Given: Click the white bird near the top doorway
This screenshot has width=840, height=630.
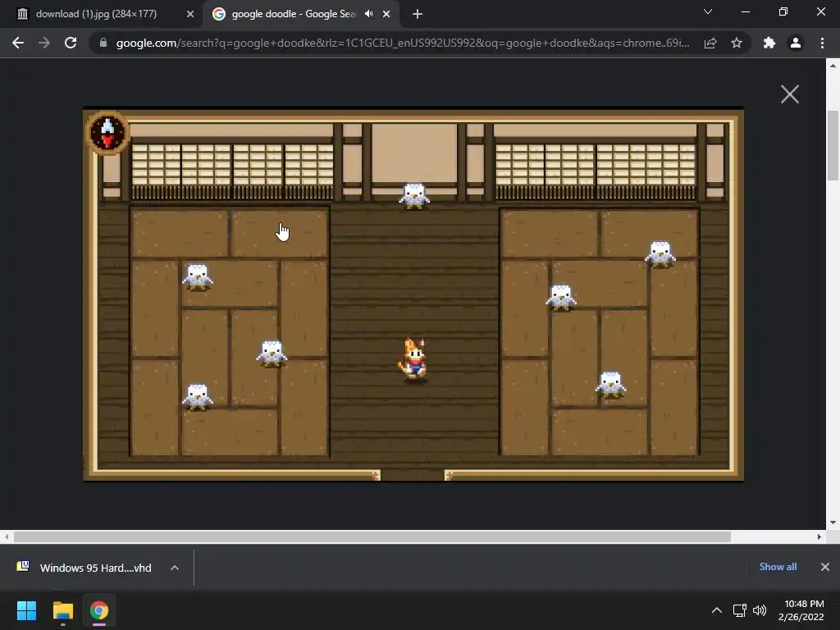Looking at the screenshot, I should pos(414,196).
